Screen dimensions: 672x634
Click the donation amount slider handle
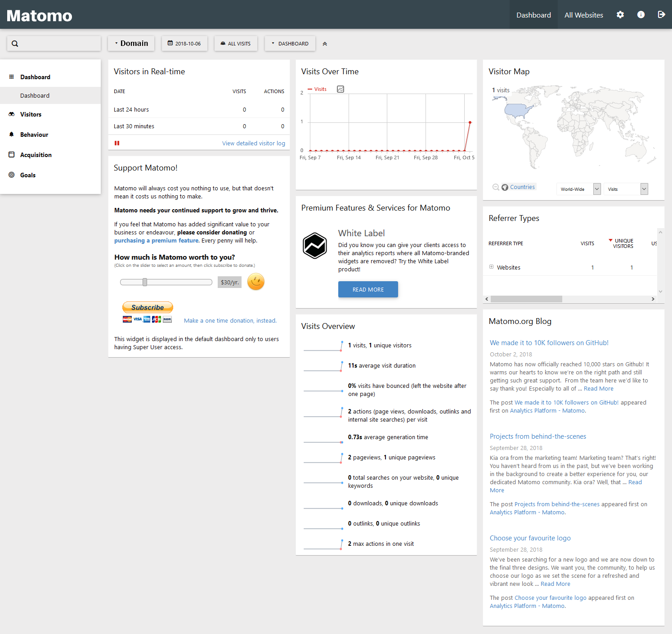(x=145, y=282)
